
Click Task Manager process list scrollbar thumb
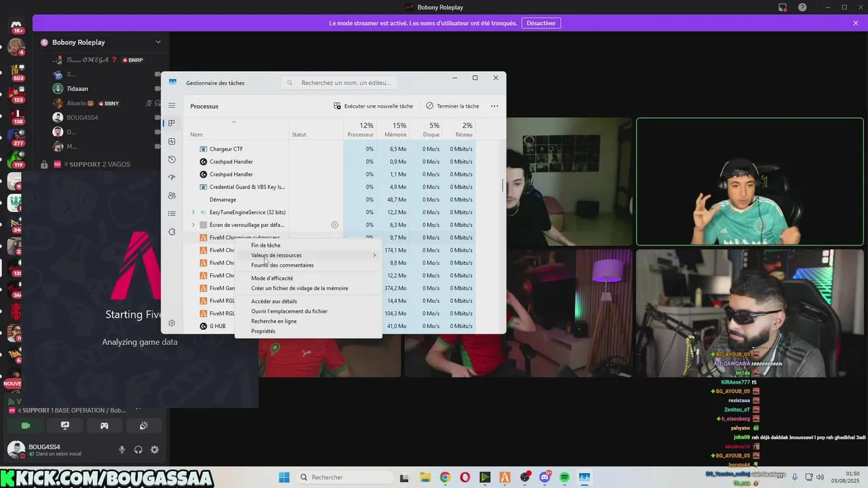point(503,185)
